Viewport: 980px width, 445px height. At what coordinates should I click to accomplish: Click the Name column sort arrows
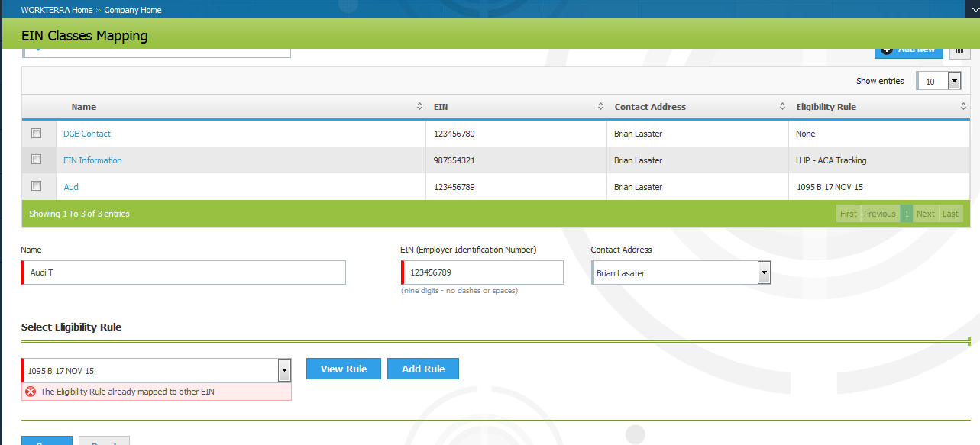[x=419, y=107]
